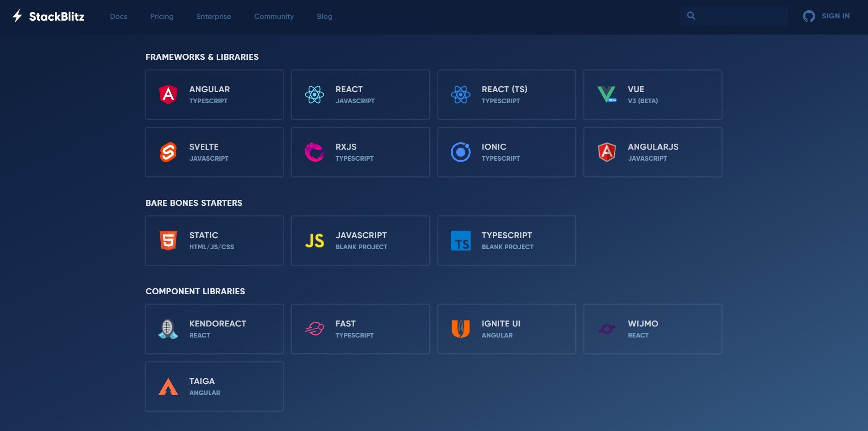This screenshot has height=431, width=868.
Task: Click the StackBlitz logo to go home
Action: 48,17
